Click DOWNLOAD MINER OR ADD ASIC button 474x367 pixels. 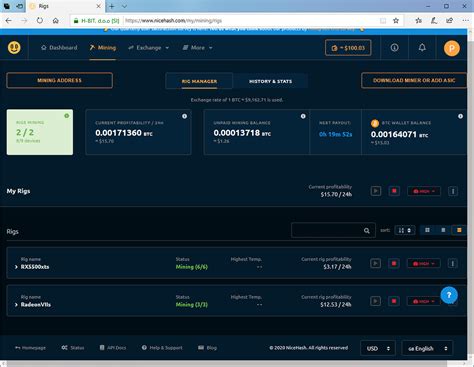[x=414, y=80]
